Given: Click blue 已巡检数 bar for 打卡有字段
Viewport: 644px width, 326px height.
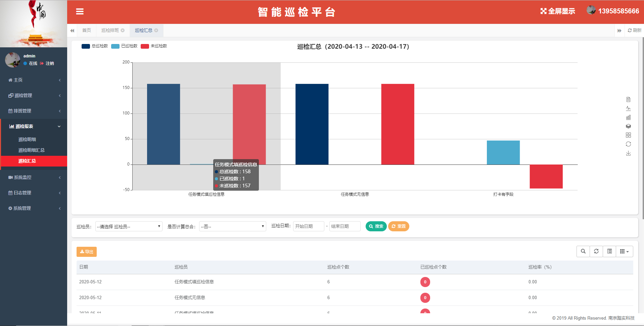Looking at the screenshot, I should click(503, 152).
